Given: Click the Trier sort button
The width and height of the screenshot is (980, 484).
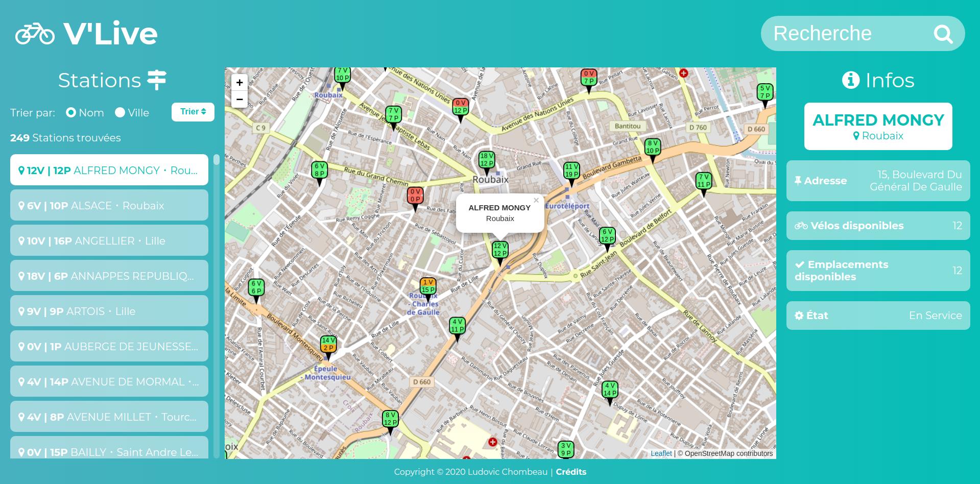Looking at the screenshot, I should coord(193,112).
